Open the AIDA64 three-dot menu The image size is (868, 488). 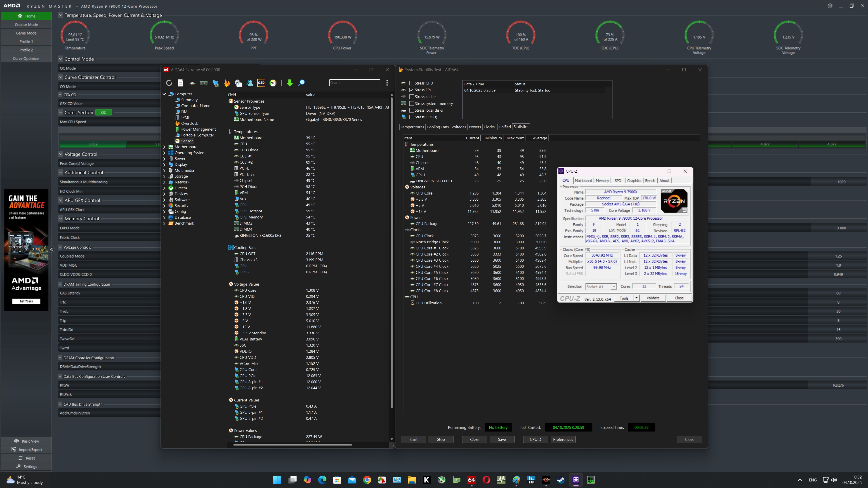click(387, 83)
